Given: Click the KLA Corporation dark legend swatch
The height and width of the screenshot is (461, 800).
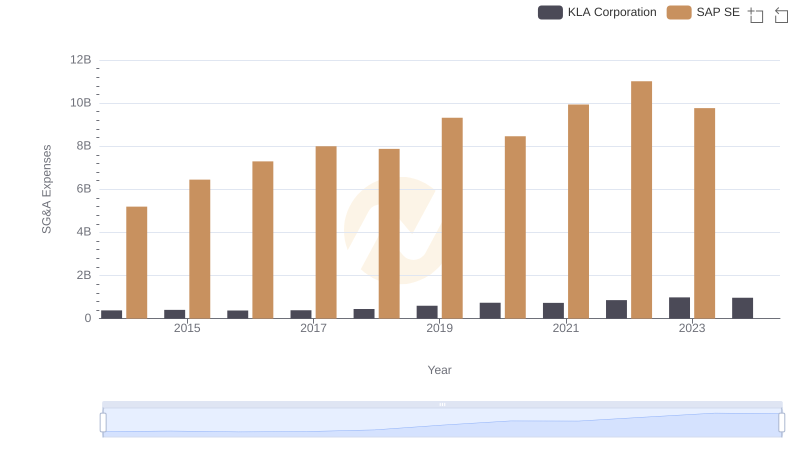Looking at the screenshot, I should coord(550,12).
